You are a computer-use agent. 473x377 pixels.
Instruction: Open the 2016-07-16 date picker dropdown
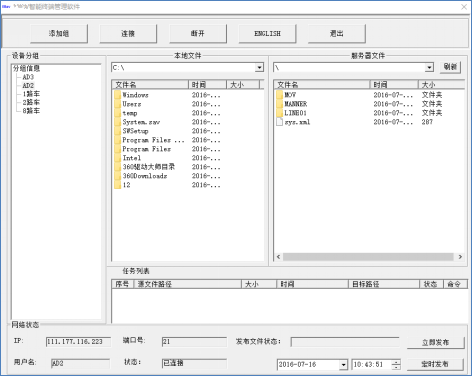tap(343, 365)
